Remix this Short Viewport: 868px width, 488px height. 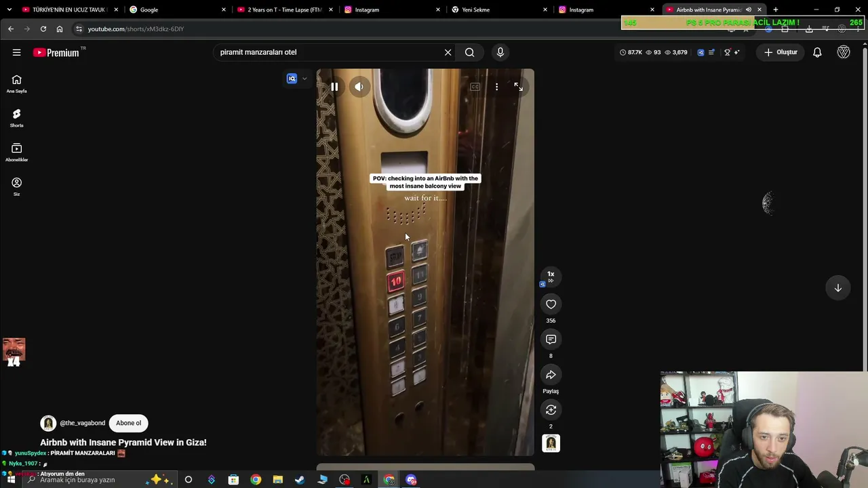(x=551, y=410)
